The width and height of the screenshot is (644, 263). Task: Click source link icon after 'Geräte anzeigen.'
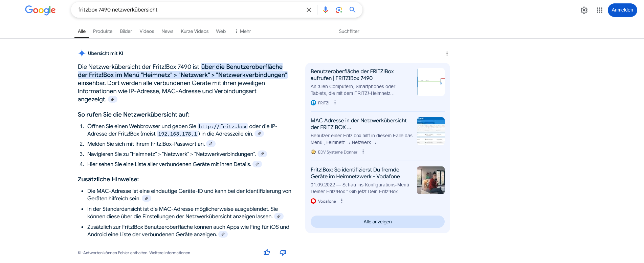pos(223,234)
